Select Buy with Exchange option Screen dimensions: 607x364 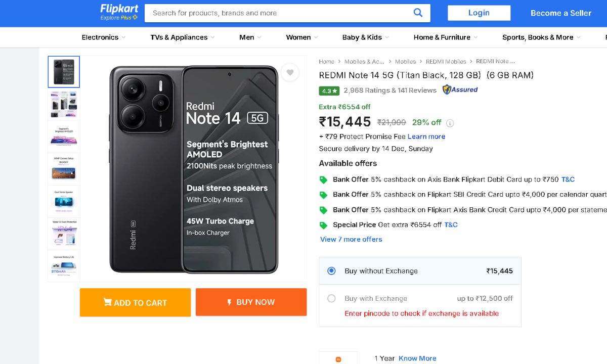coord(331,299)
